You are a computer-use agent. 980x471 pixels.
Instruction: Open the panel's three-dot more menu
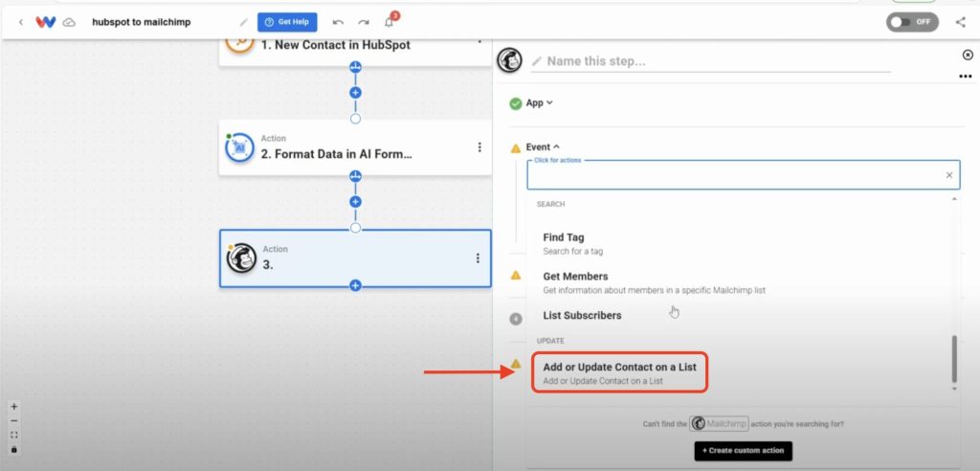pos(965,77)
